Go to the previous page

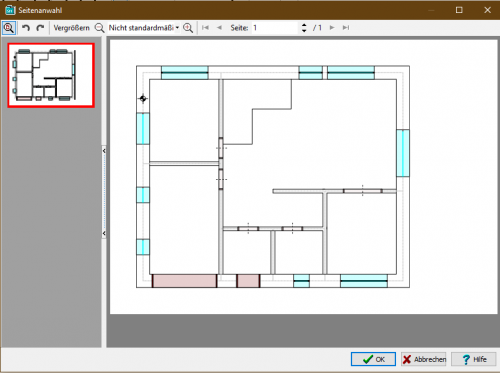pyautogui.click(x=219, y=28)
